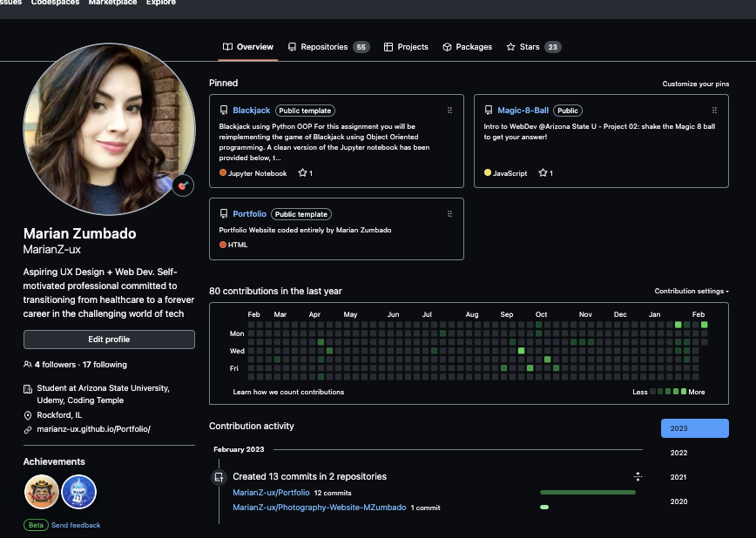Click the location pin icon near Rockford, IL
Image resolution: width=756 pixels, height=538 pixels.
point(27,416)
